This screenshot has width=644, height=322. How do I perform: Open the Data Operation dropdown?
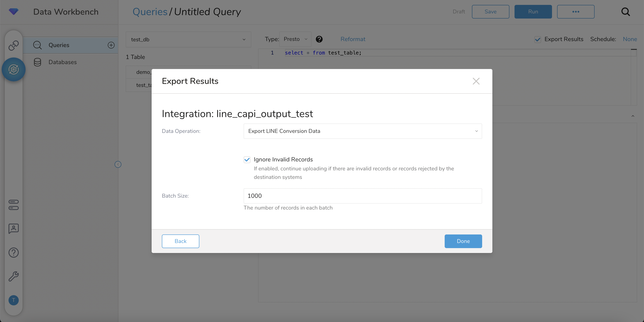pyautogui.click(x=362, y=131)
